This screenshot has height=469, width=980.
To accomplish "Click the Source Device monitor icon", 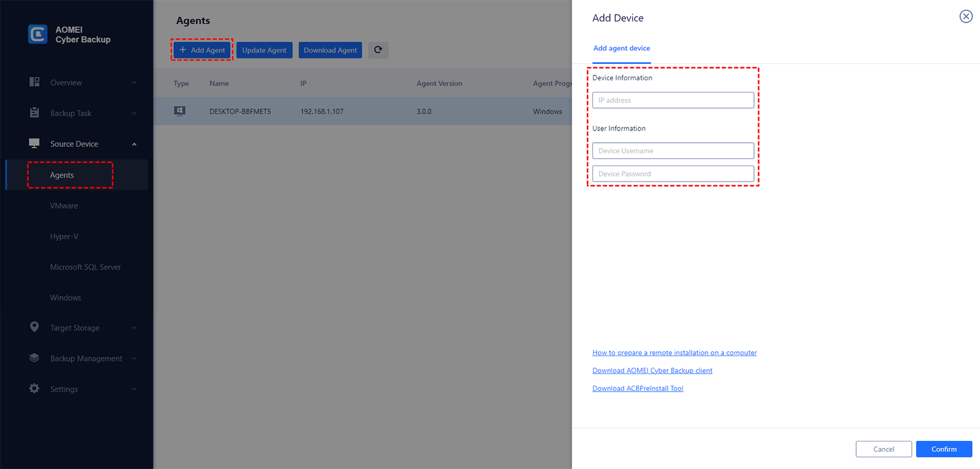I will (34, 143).
